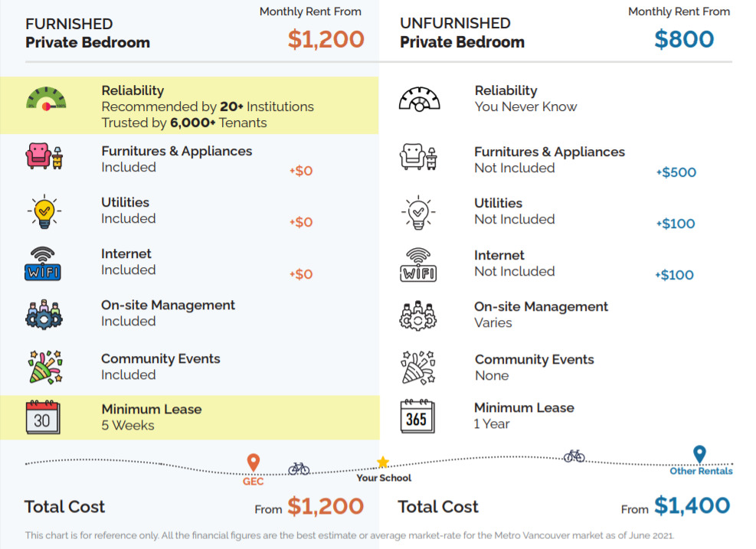Click the 365 calendar icon
Image resolution: width=756 pixels, height=549 pixels.
(x=417, y=417)
